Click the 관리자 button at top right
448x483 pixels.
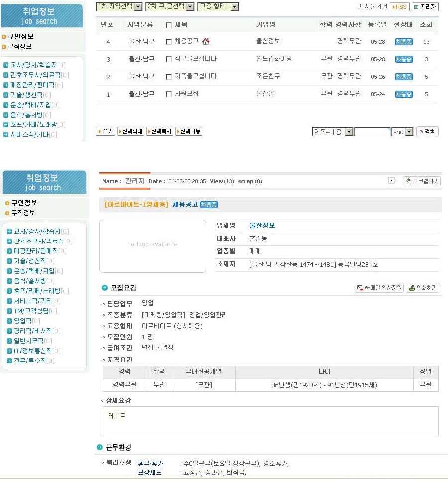425,7
